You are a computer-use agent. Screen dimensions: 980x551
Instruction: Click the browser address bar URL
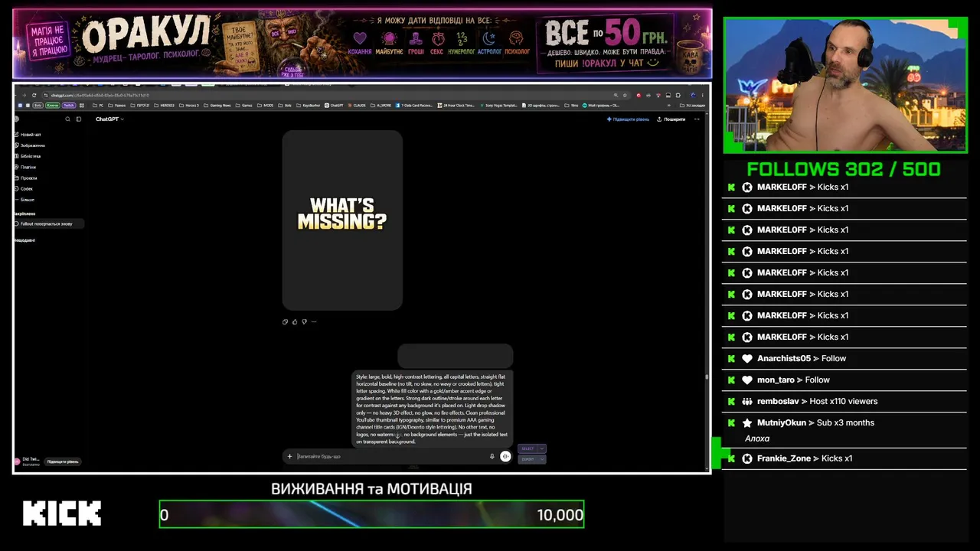(100, 95)
